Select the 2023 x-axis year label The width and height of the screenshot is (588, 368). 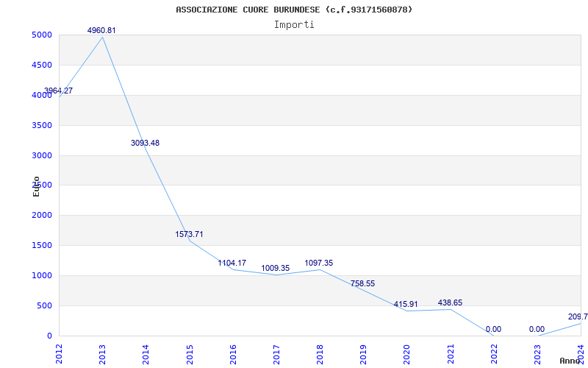pos(537,354)
